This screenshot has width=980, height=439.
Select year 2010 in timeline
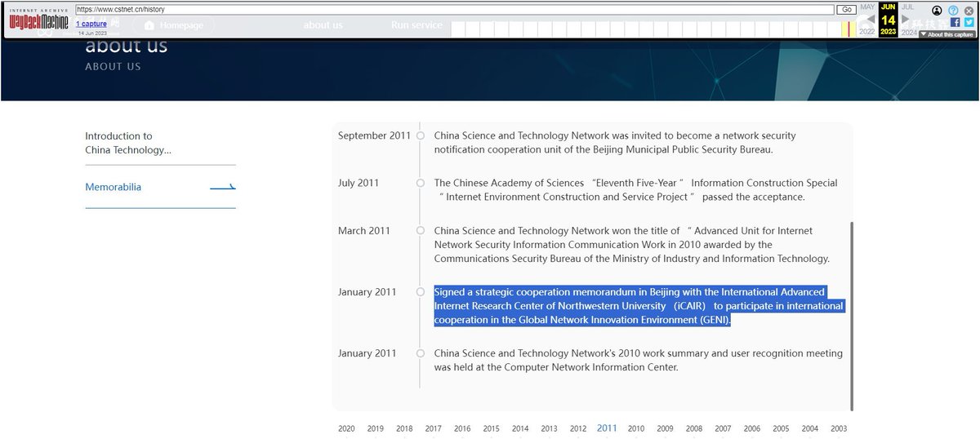[636, 428]
